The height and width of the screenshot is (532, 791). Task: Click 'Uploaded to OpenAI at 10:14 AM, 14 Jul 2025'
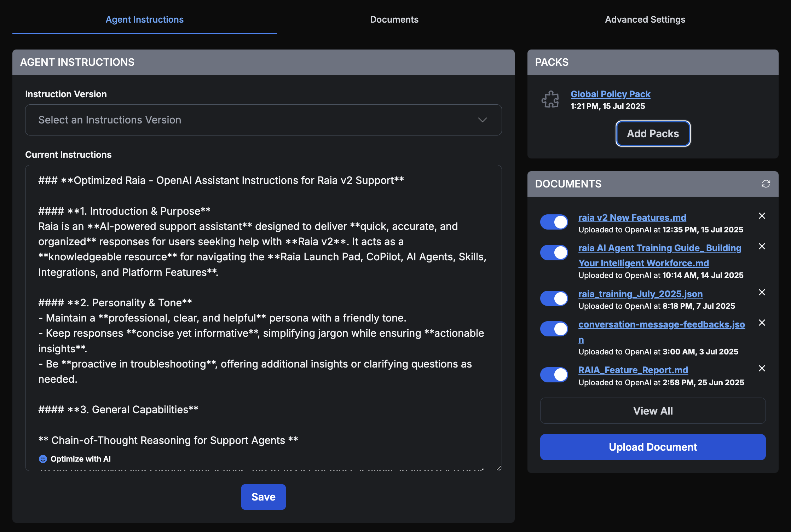[661, 275]
